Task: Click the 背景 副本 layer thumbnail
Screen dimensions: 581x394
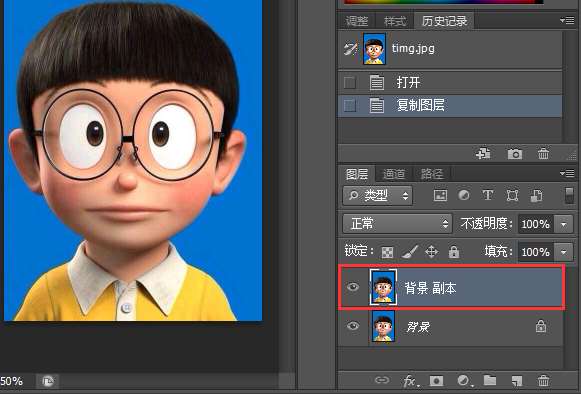Action: click(x=383, y=287)
